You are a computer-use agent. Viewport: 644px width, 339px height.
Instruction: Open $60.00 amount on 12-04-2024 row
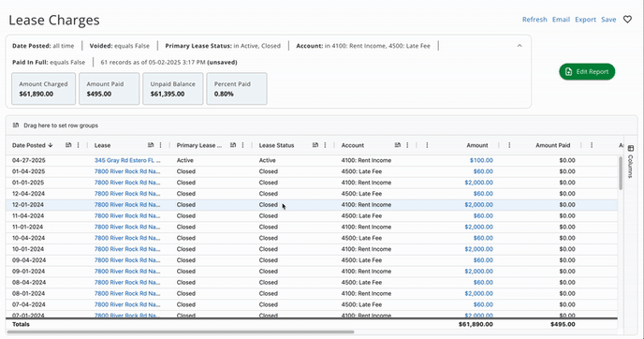(x=483, y=194)
